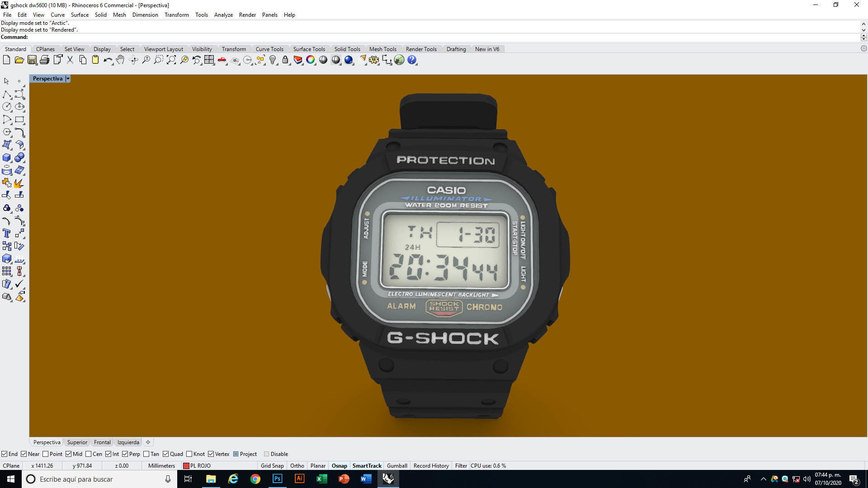Click the Undo arrow icon
This screenshot has height=488, width=868.
(108, 60)
